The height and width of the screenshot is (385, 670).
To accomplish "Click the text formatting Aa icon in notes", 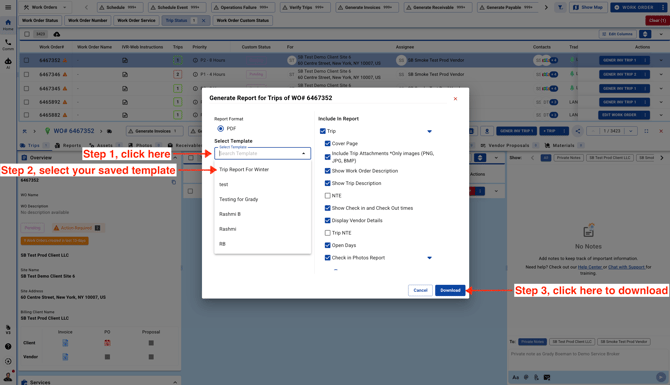I will [x=516, y=377].
